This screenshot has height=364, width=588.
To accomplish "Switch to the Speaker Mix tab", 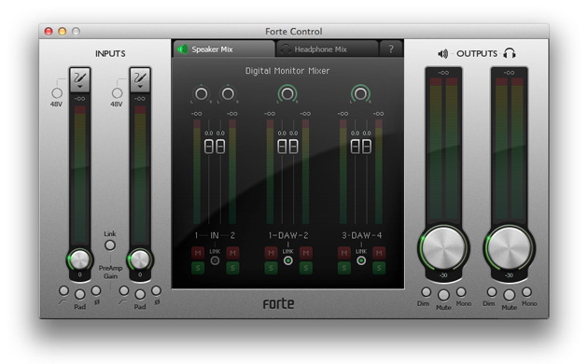I will (224, 49).
